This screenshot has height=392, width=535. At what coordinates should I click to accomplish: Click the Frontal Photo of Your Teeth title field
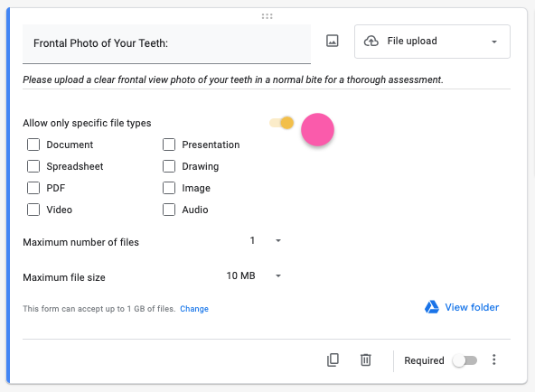pos(166,43)
